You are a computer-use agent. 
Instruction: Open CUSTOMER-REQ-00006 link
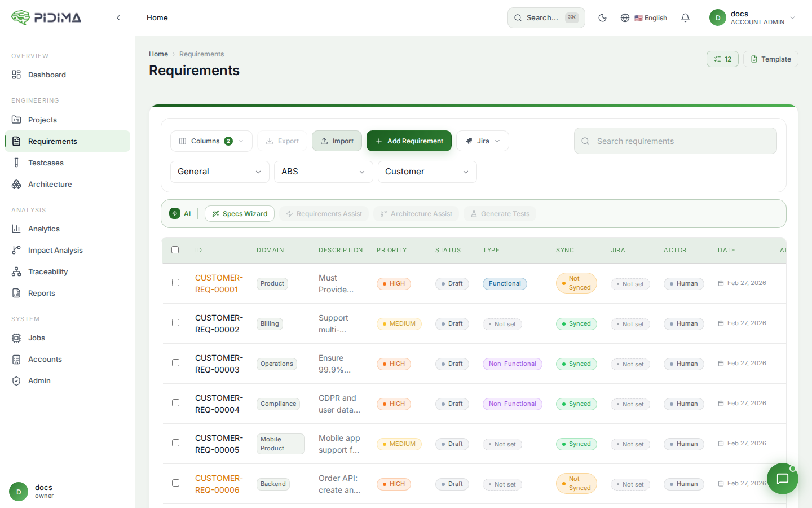[219, 484]
